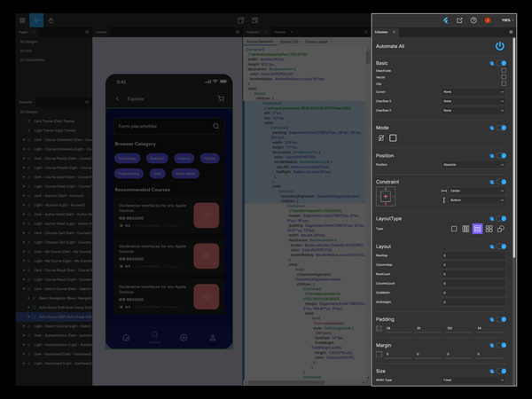Click the Automate All power icon
Viewport: 532px width, 399px height.
499,45
